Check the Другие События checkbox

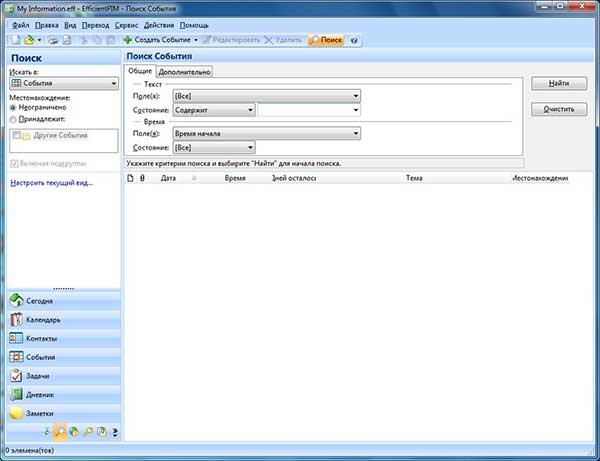click(16, 135)
